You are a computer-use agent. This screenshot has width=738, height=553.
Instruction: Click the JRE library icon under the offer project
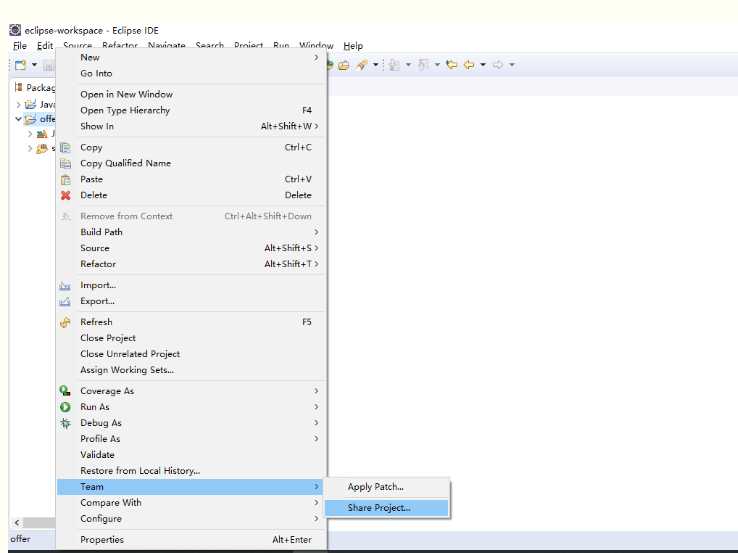[42, 134]
